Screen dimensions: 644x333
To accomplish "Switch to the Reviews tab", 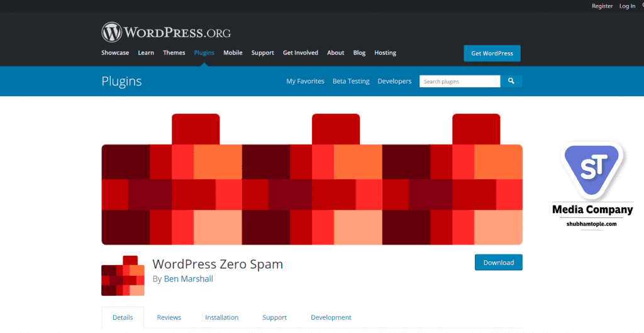I will click(x=169, y=317).
